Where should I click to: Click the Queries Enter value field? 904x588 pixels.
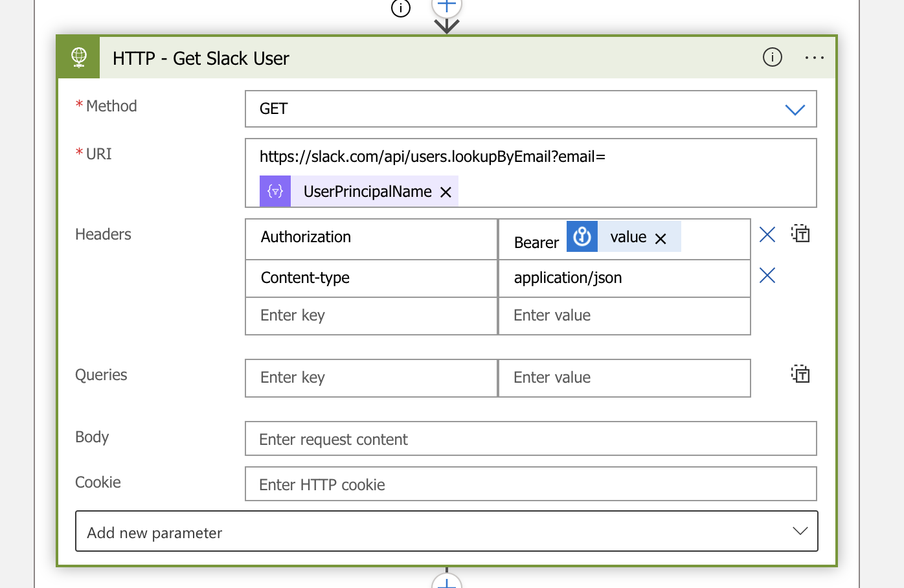[x=624, y=378]
